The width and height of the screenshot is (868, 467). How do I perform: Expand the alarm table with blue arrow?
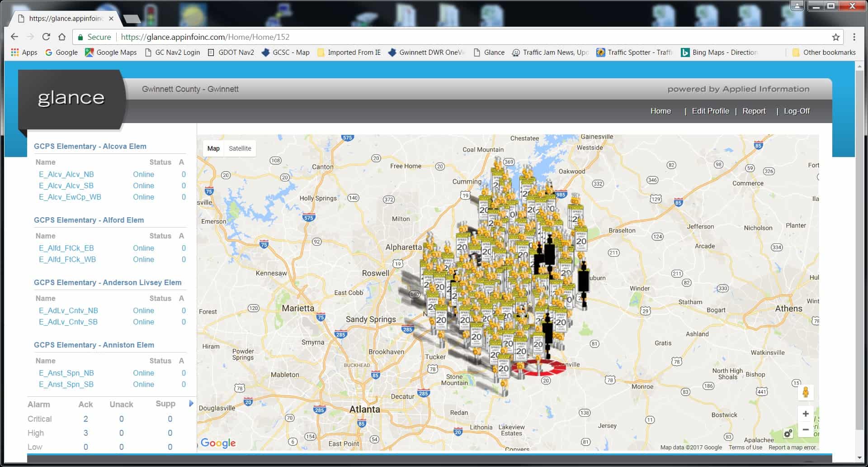tap(191, 403)
